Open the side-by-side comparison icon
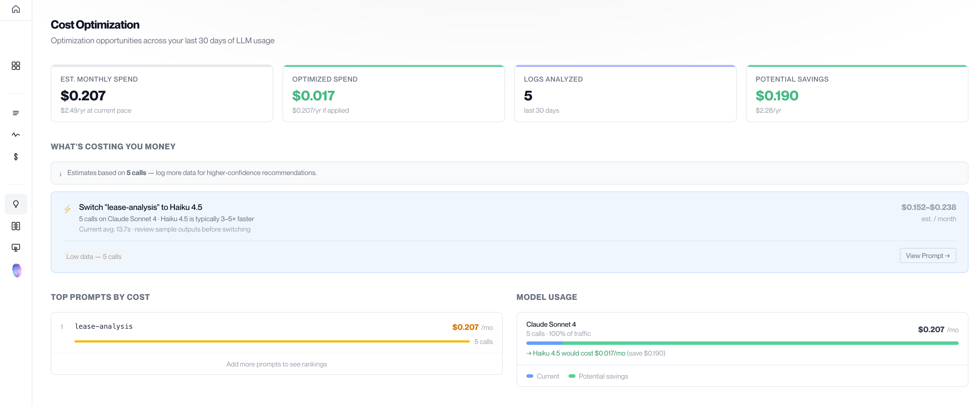This screenshot has width=980, height=406. click(x=16, y=226)
